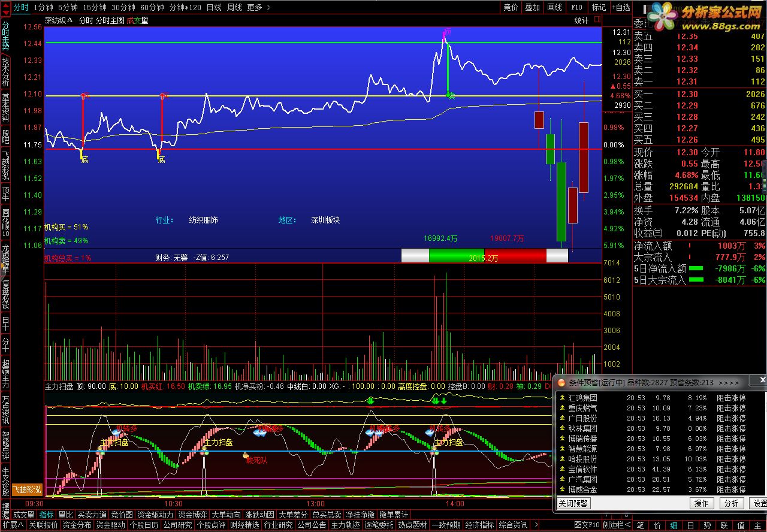Select the 重庆燃气 alert row

(x=659, y=408)
